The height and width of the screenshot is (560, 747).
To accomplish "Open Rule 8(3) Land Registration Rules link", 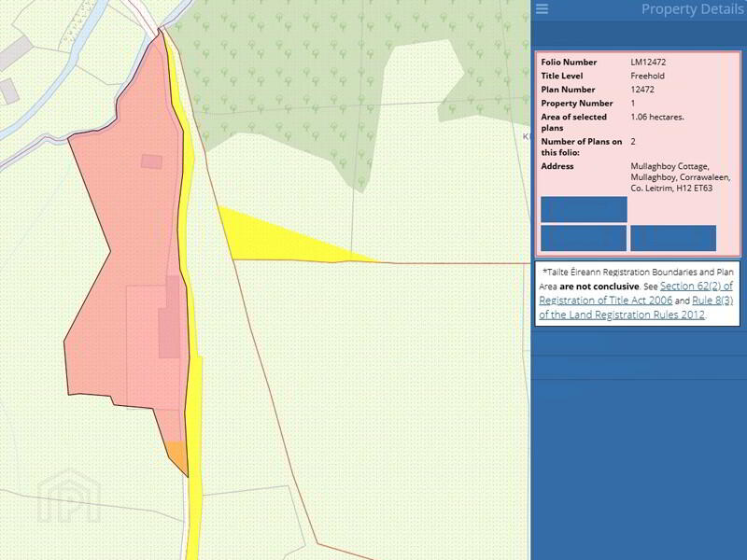I will [x=712, y=301].
